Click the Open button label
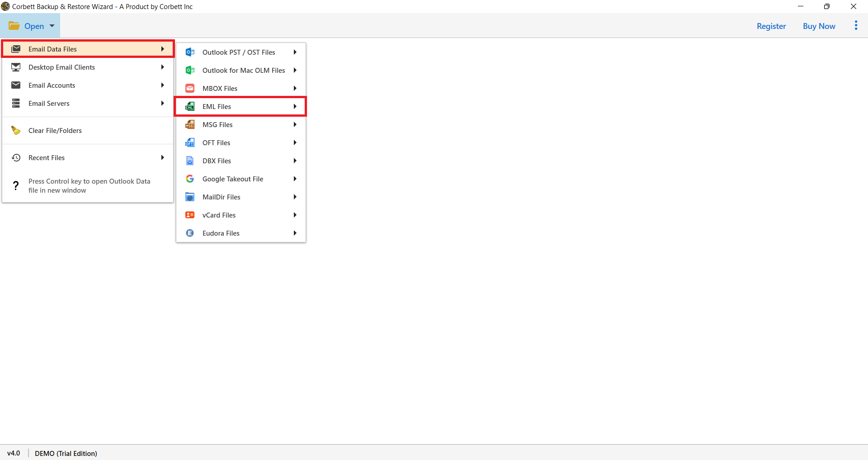 click(x=34, y=26)
